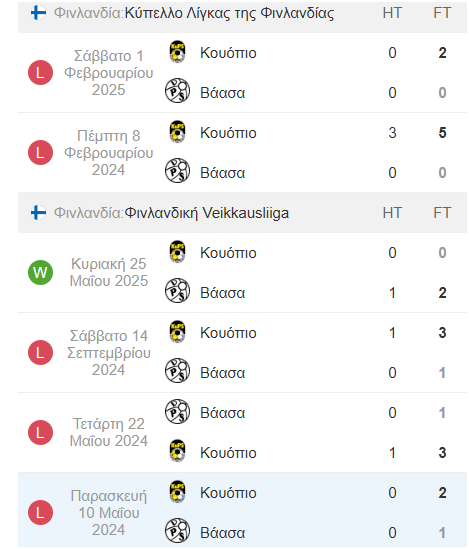Click the red L badge for 1 Φεβρουαρίου 2025
Screen dimensions: 469x549
click(x=40, y=72)
